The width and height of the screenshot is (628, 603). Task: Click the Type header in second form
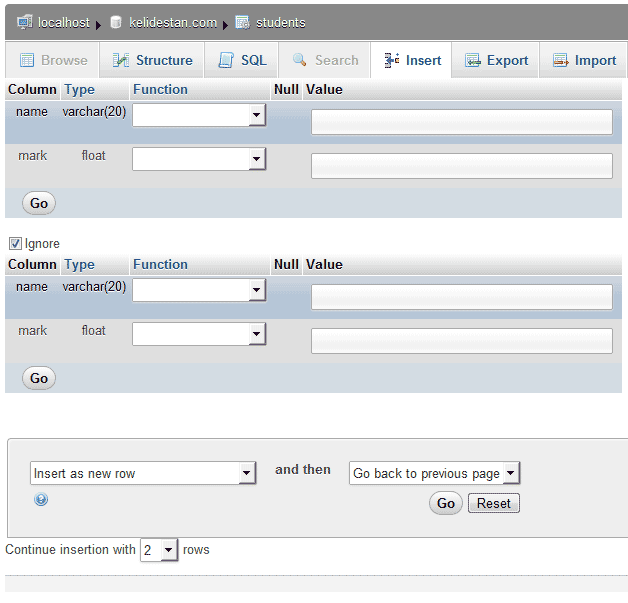[x=80, y=264]
